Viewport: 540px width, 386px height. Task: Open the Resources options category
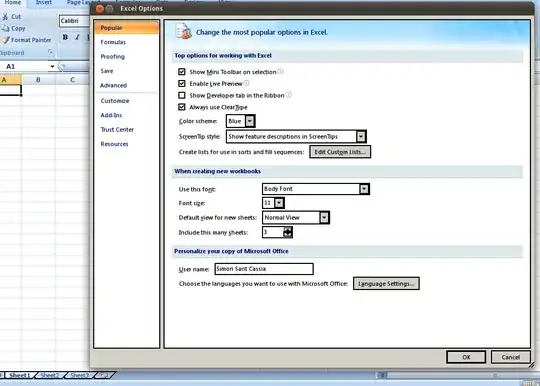pyautogui.click(x=114, y=144)
